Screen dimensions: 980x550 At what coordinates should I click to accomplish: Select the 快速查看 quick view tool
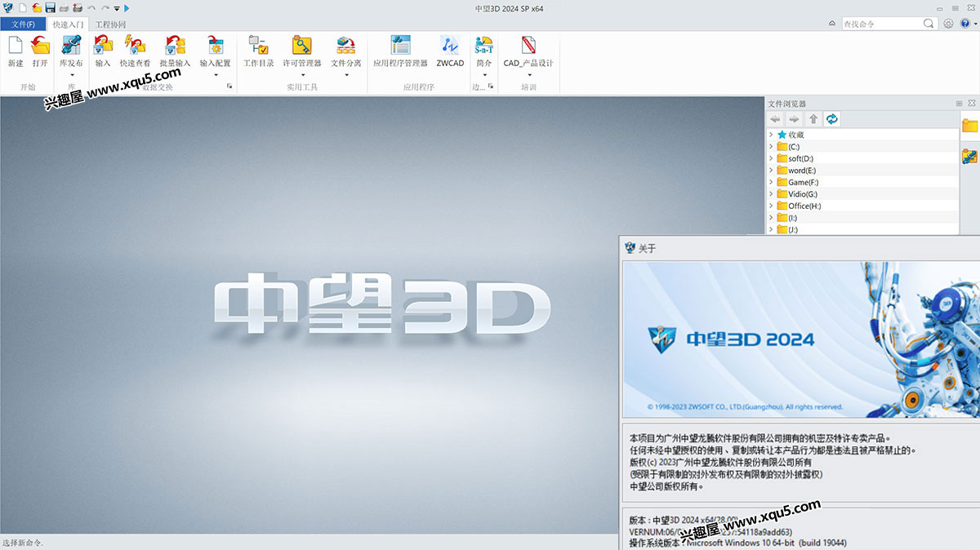pyautogui.click(x=135, y=46)
